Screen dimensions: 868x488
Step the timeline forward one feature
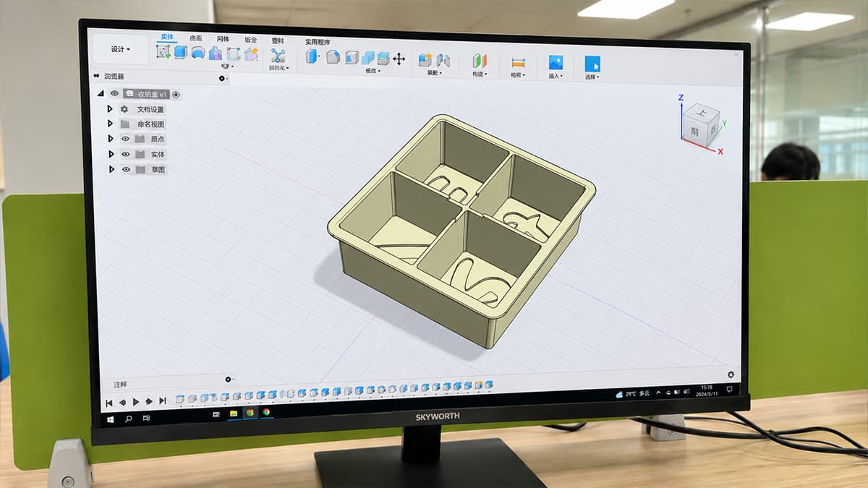point(148,401)
